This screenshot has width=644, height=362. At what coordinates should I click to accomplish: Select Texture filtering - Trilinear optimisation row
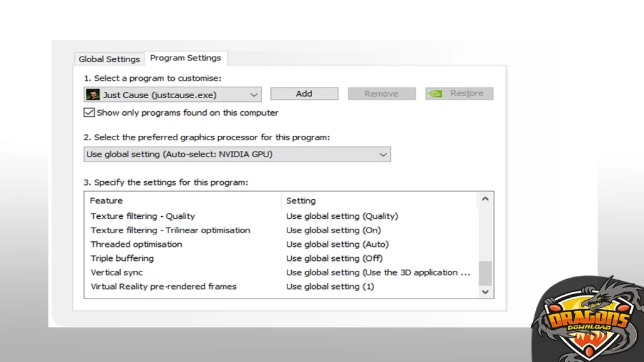170,230
